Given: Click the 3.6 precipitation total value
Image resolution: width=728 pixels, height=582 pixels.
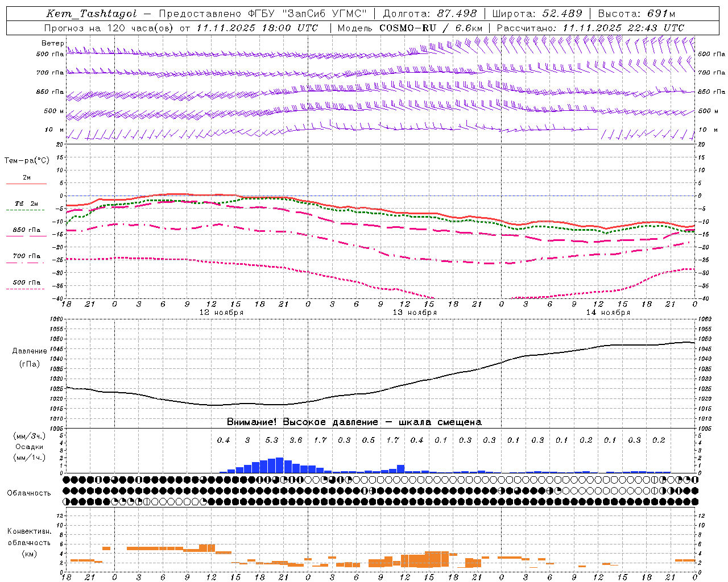Looking at the screenshot, I should click(x=296, y=440).
